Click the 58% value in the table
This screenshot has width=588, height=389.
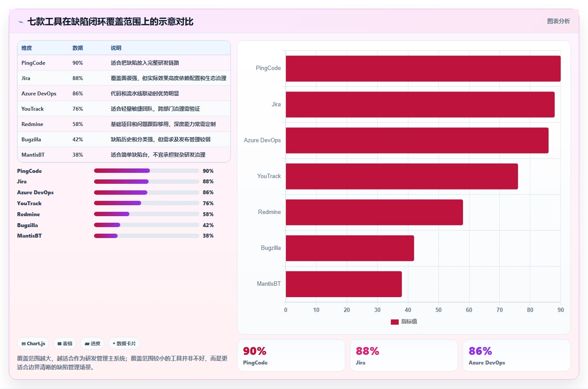point(78,124)
